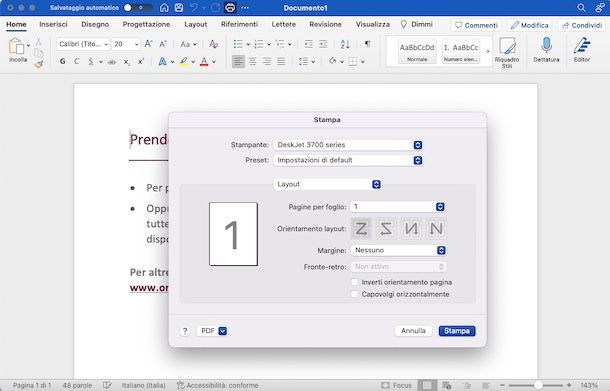Image resolution: width=610 pixels, height=391 pixels.
Task: Open the Revisione ribbon tab
Action: point(325,24)
